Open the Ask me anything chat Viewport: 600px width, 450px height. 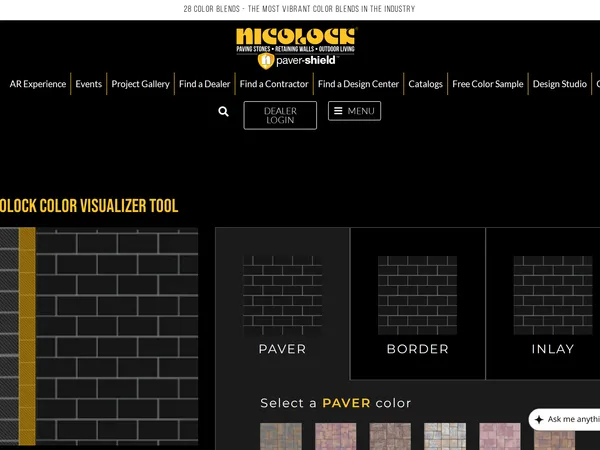pos(564,419)
